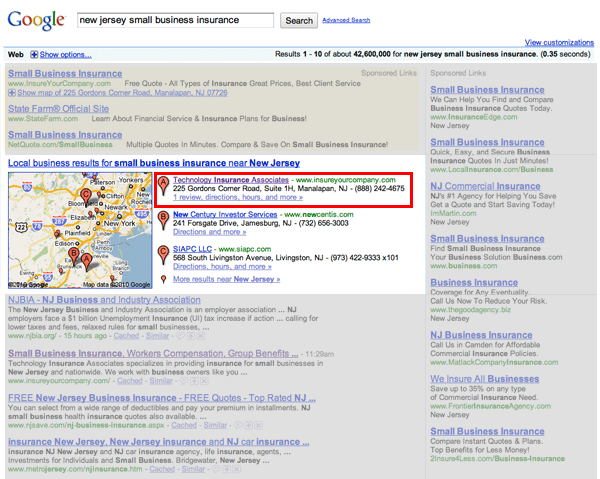The height and width of the screenshot is (479, 600).
Task: Open the NJ Business Insurance sidebar ad
Action: tap(481, 335)
